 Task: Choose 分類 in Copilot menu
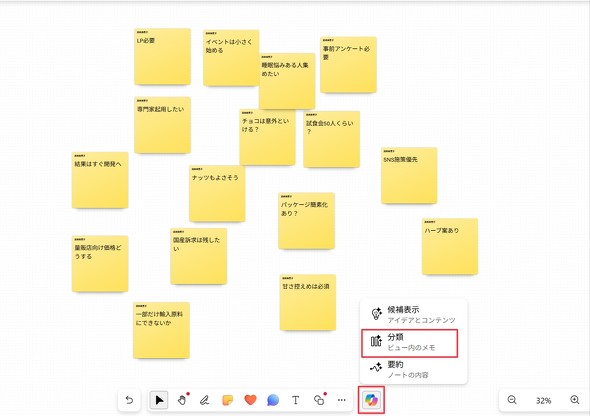tap(410, 342)
